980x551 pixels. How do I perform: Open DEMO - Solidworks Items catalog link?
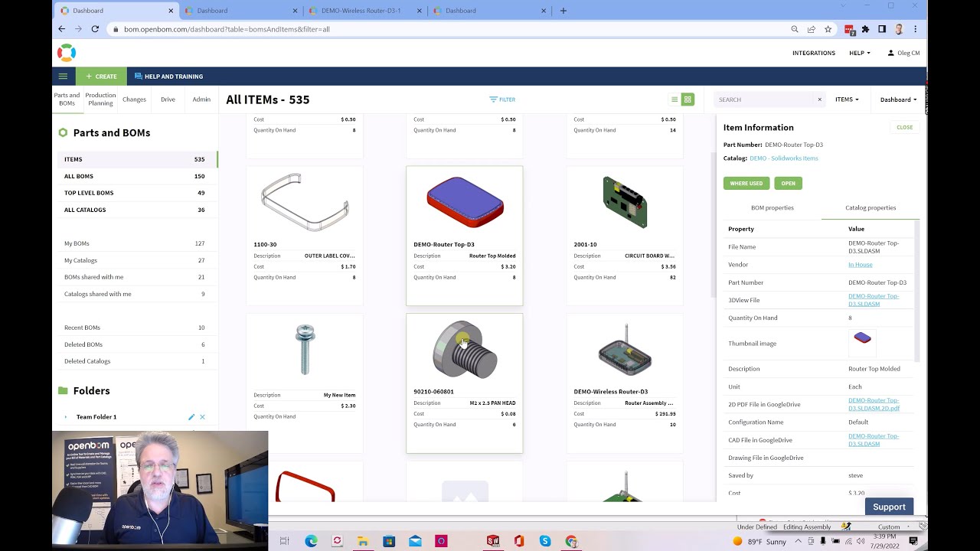click(x=784, y=158)
